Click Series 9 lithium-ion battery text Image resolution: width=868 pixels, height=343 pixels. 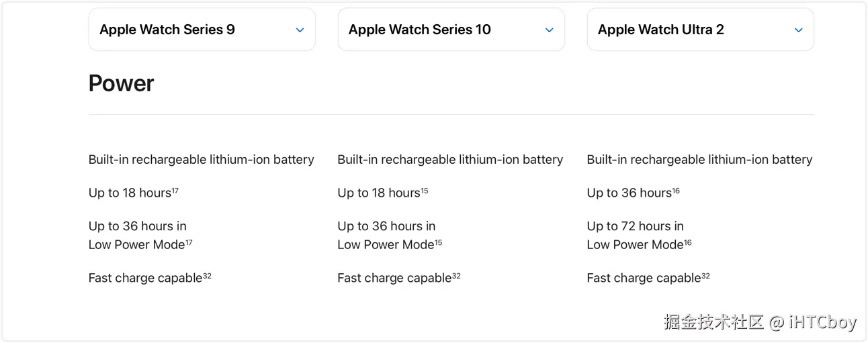tap(201, 160)
